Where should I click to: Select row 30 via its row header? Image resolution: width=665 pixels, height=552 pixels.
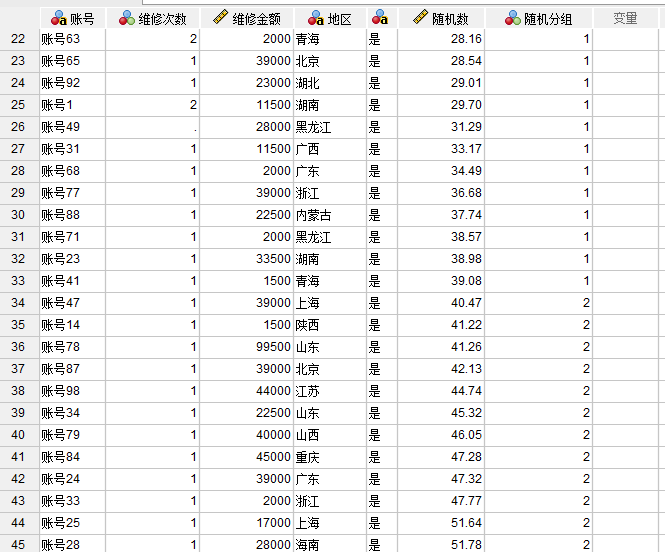tap(19, 215)
